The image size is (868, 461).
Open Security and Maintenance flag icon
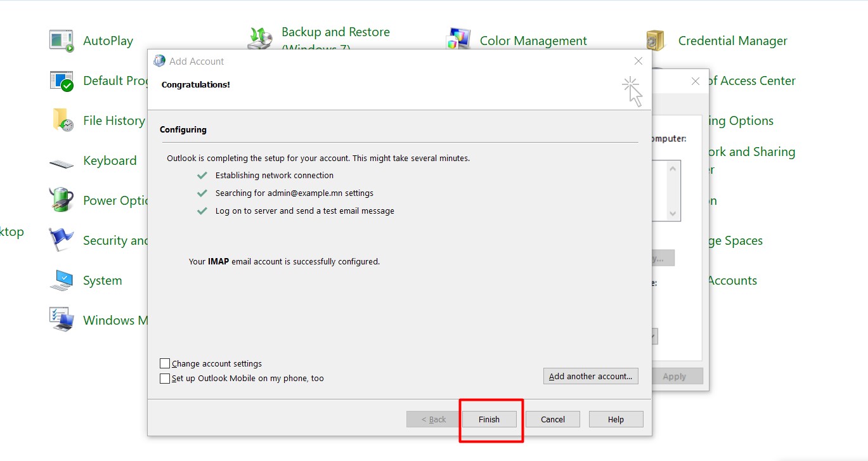[62, 240]
